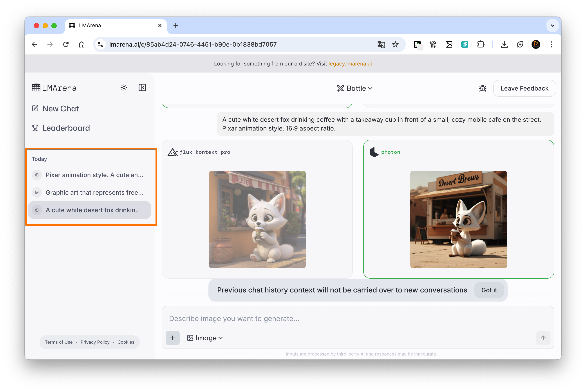Toggle the light/dark theme sun icon

(x=124, y=87)
